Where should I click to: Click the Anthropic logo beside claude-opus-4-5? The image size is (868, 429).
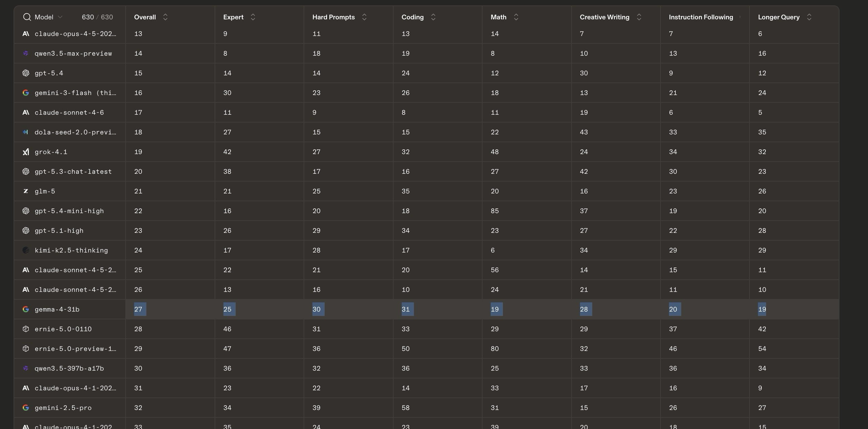(x=26, y=34)
